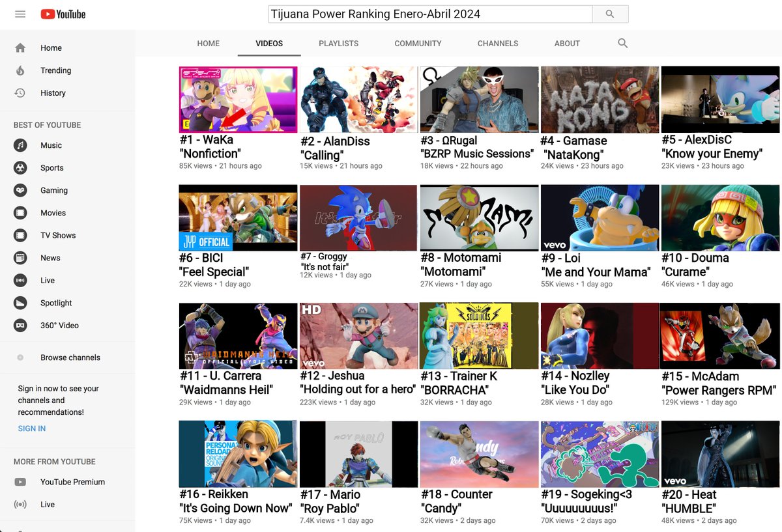782x532 pixels.
Task: Click the Live icon under More from YouTube
Action: tap(20, 505)
